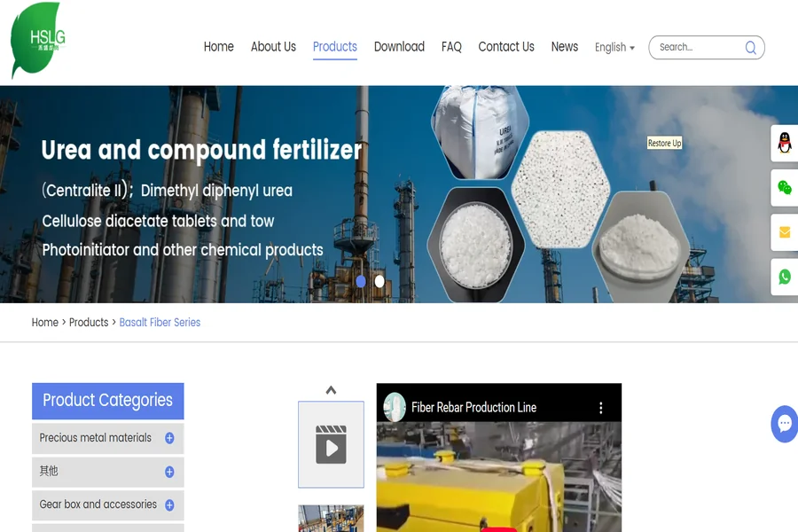Open the QQ penguin contact icon
Image resolution: width=798 pixels, height=532 pixels.
click(x=785, y=143)
